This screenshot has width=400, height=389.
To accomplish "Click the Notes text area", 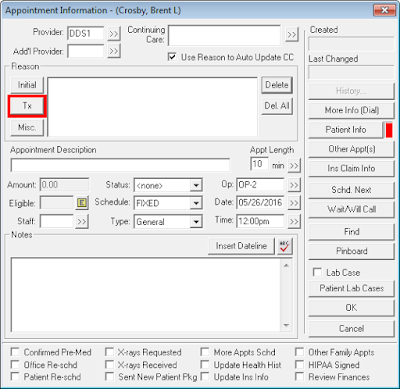I will 146,294.
